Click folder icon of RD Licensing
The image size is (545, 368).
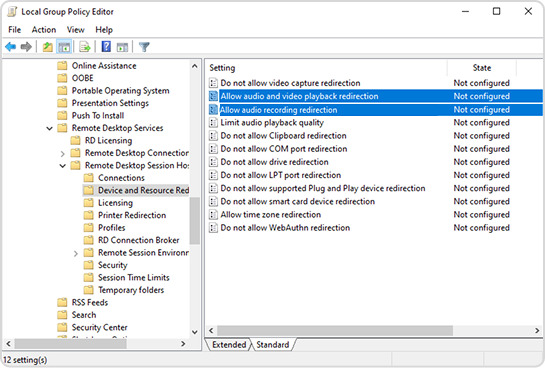(x=75, y=141)
